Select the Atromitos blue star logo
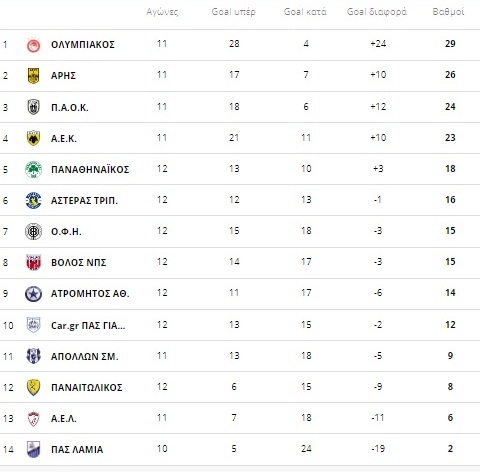Screen dimensions: 480x472 33,294
